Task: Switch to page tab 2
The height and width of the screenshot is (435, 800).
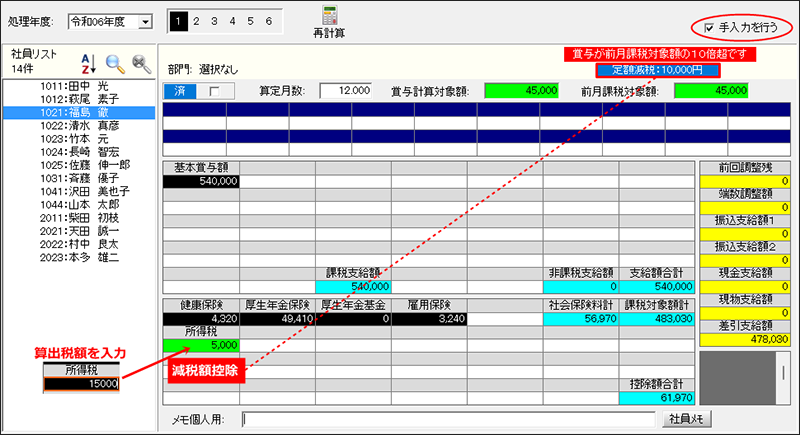Action: (196, 21)
